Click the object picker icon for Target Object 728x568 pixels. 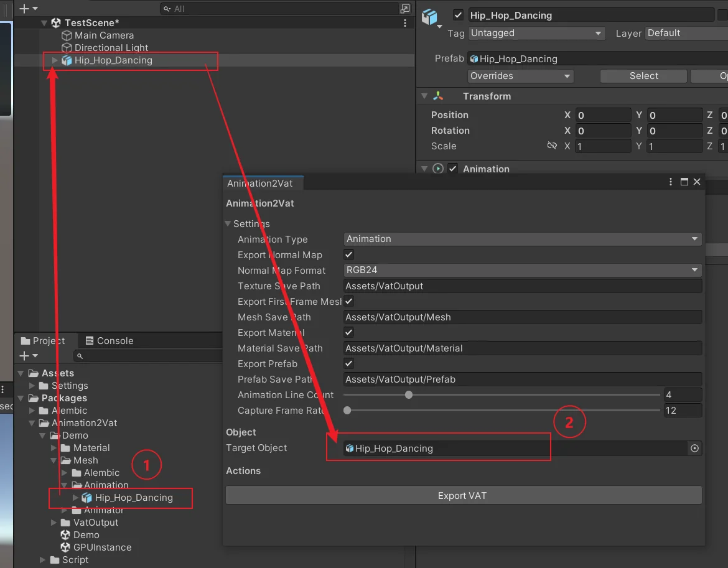tap(694, 449)
